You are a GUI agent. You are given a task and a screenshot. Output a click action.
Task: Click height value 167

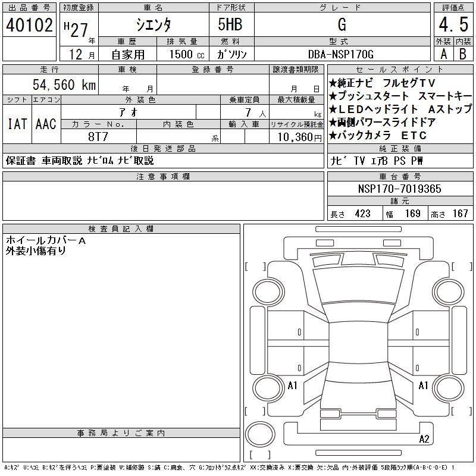460,214
